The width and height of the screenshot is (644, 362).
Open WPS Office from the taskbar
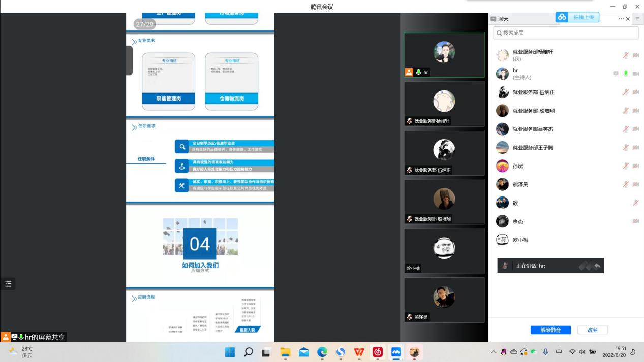[x=359, y=352]
